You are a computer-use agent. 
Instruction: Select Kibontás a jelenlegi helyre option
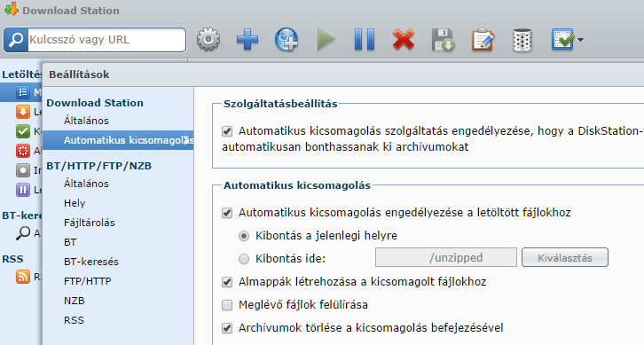pyautogui.click(x=244, y=236)
